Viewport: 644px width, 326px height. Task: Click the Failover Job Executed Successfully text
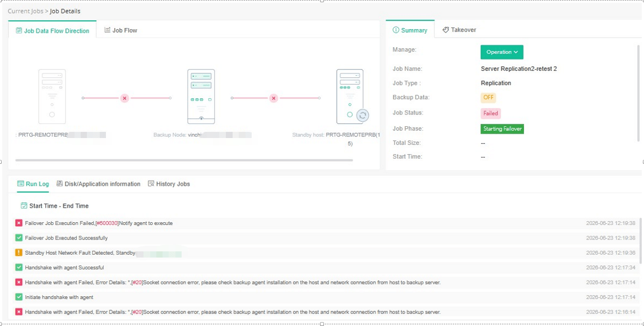tap(66, 238)
